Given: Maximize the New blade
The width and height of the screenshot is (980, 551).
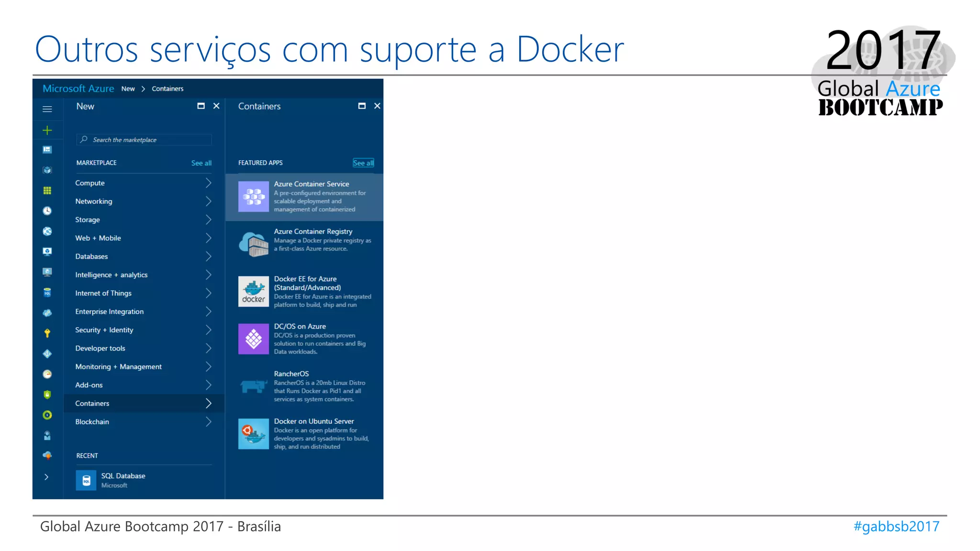Looking at the screenshot, I should click(x=201, y=106).
